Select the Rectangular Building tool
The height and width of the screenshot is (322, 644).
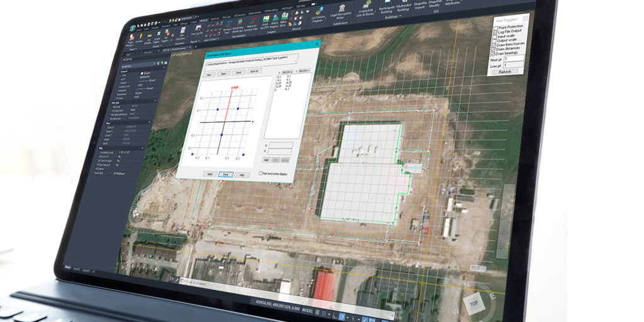tap(387, 8)
